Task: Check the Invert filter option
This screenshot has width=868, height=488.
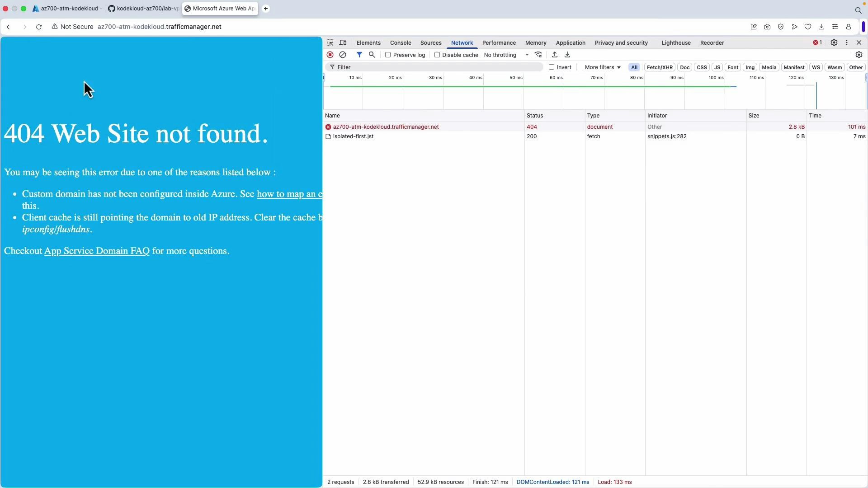Action: click(552, 67)
